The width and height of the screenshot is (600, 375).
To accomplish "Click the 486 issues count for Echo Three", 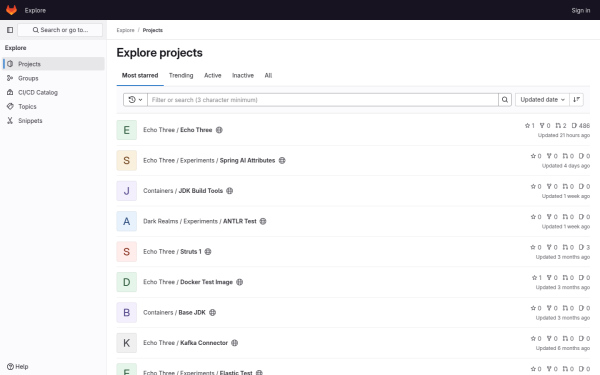I will [580, 126].
